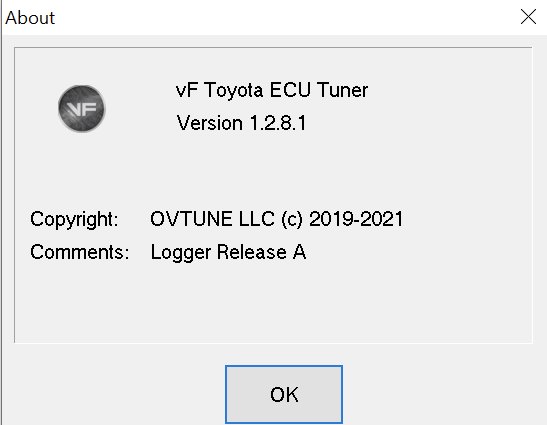This screenshot has height=425, width=547.
Task: Click the letters ECU in the product name
Action: tap(290, 90)
